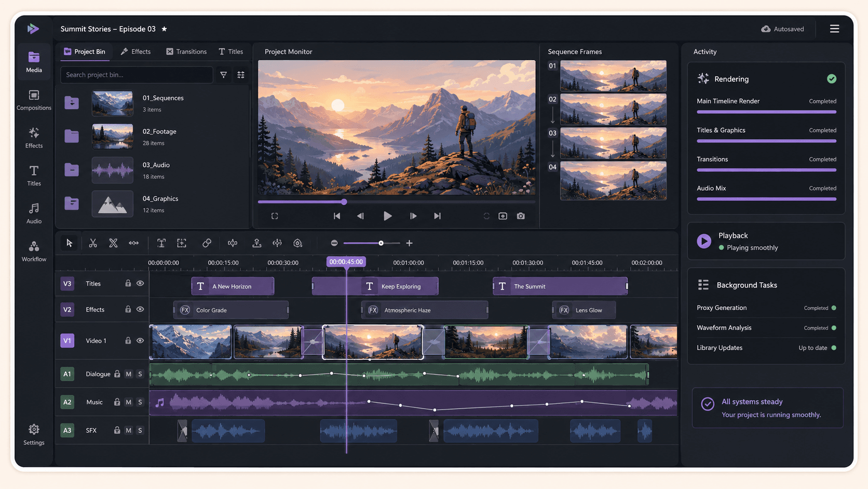Click the timeline zoom slider handle
Viewport: 868px width, 489px height.
381,243
